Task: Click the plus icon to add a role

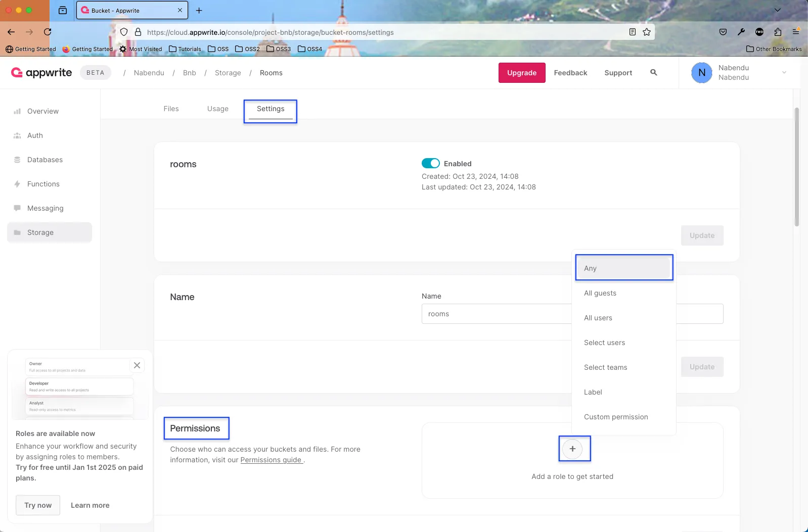Action: 572,449
